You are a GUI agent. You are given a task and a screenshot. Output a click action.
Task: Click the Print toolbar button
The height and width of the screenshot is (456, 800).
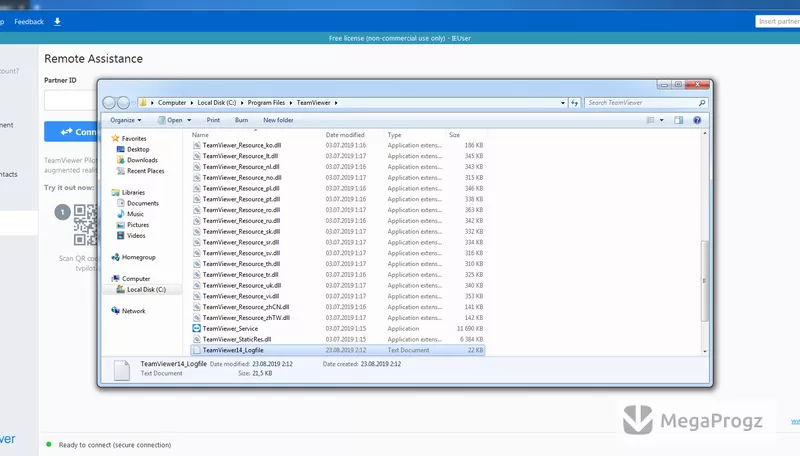[x=213, y=120]
